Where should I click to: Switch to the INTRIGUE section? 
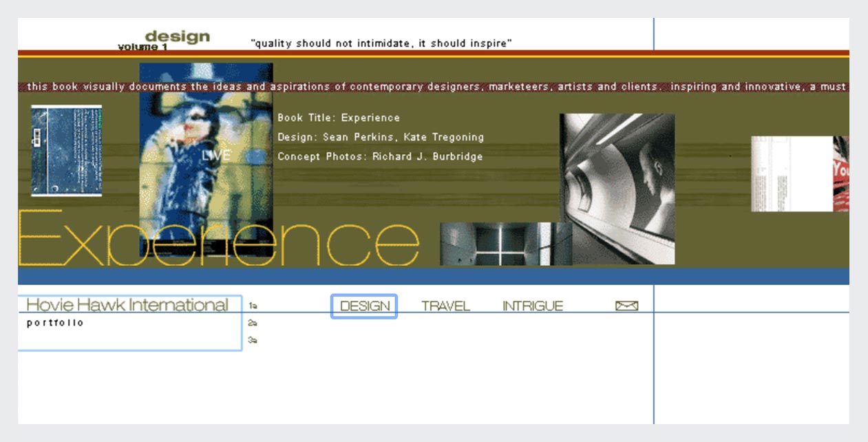point(533,306)
